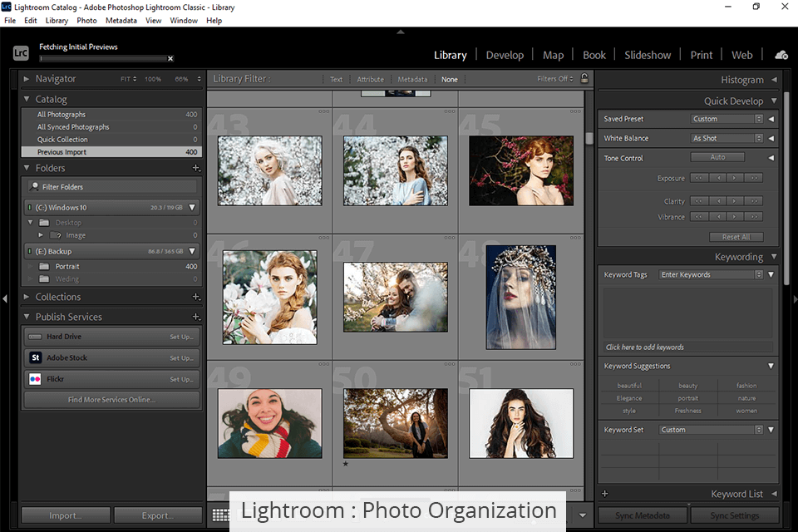Click Sync Settings button
798x532 pixels.
[x=734, y=515]
